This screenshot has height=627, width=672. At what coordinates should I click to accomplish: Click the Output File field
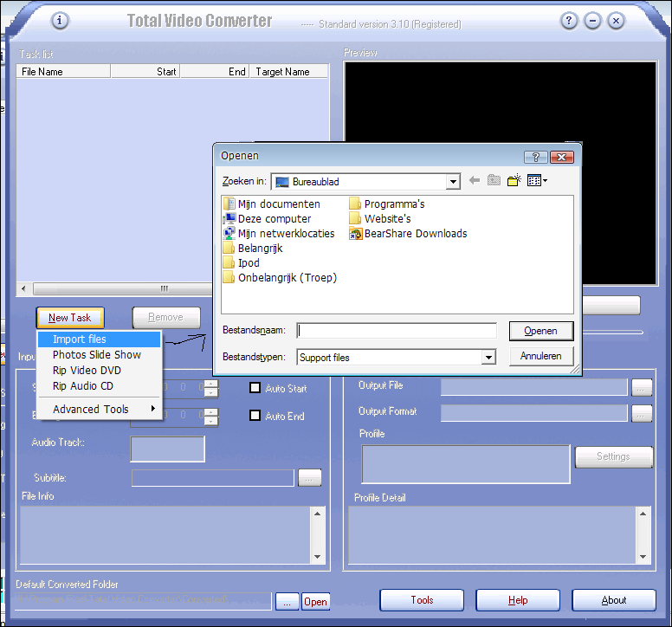534,387
